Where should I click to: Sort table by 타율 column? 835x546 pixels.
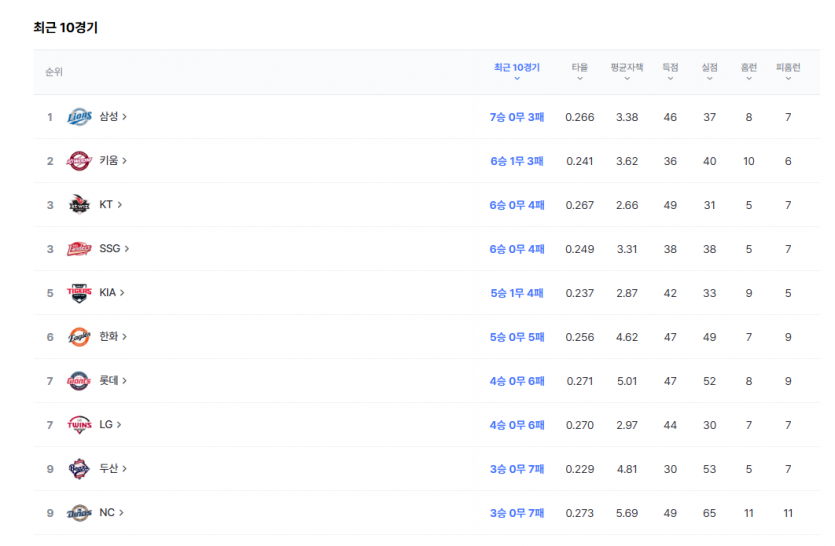click(580, 71)
